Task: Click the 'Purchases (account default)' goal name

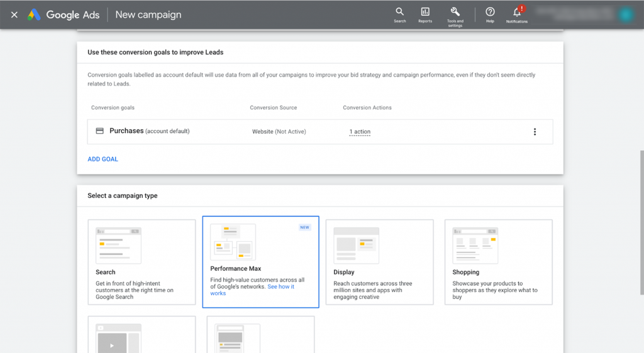Action: [150, 131]
